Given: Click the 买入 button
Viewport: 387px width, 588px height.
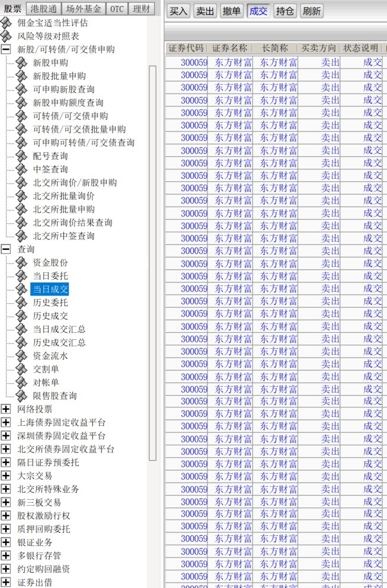Looking at the screenshot, I should pos(178,11).
